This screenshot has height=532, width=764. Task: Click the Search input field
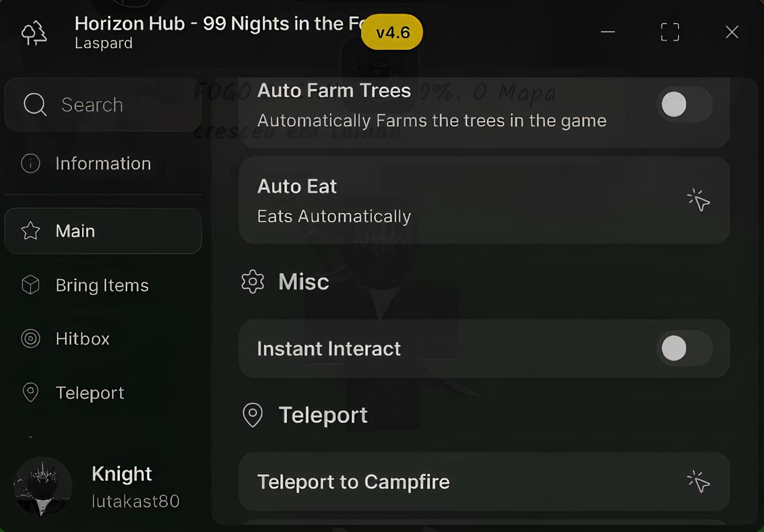point(121,105)
